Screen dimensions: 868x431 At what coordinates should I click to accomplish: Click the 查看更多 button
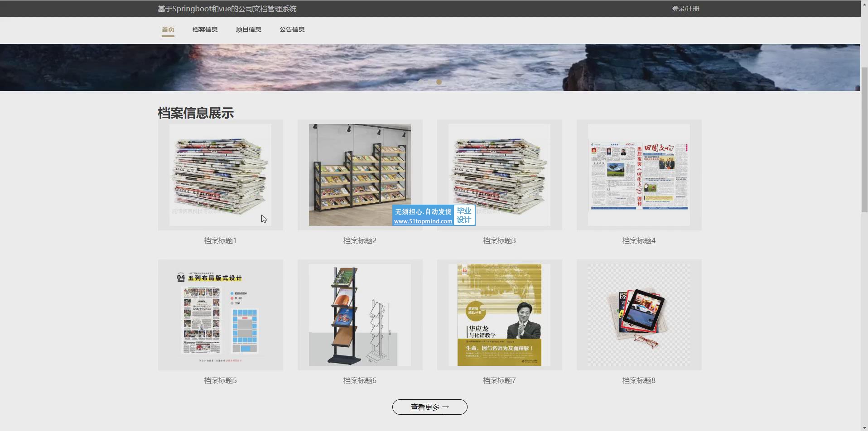pyautogui.click(x=430, y=407)
